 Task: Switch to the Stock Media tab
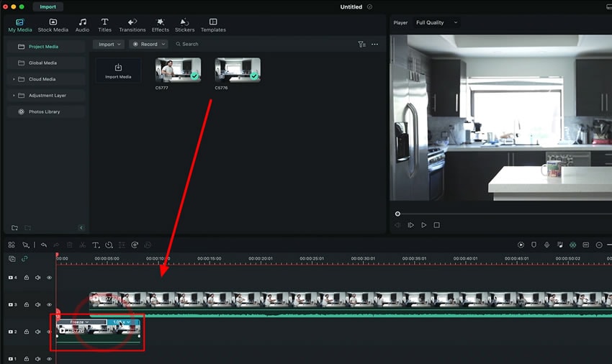pos(53,25)
